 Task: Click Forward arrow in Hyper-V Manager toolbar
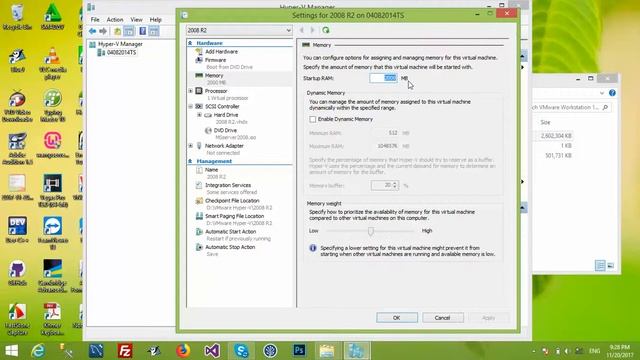pyautogui.click(x=103, y=31)
